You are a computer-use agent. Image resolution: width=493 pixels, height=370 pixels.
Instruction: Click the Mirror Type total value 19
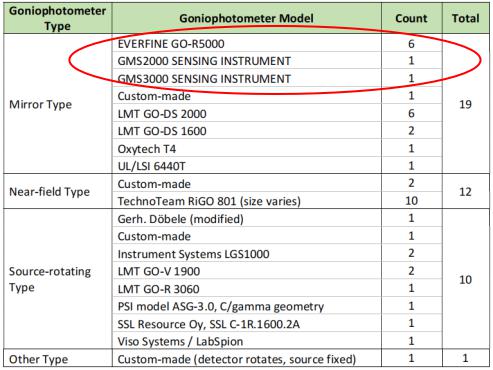[x=466, y=104]
